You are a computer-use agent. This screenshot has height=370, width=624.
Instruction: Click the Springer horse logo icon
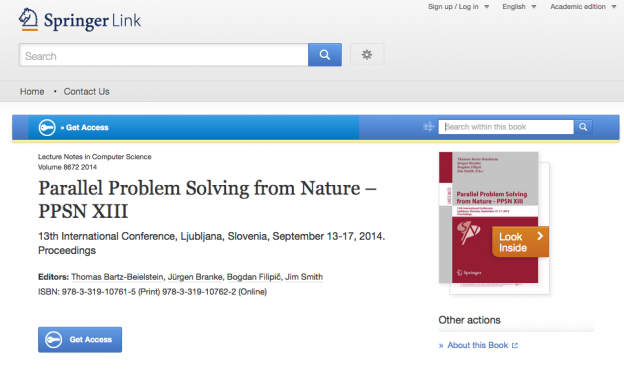click(29, 19)
